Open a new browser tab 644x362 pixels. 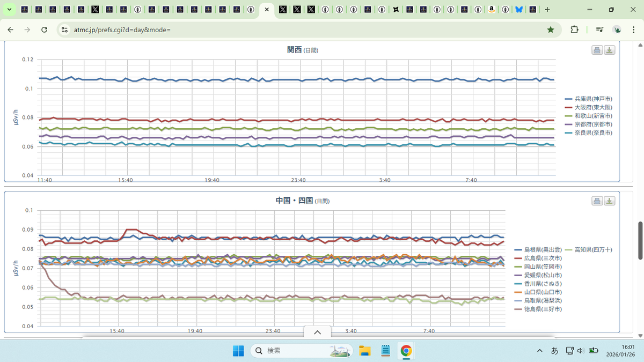(547, 10)
